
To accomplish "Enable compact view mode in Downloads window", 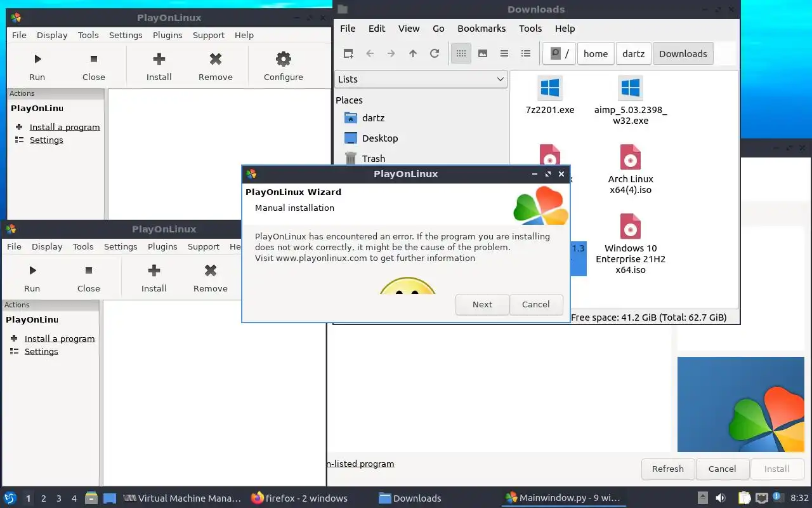I will pos(504,54).
